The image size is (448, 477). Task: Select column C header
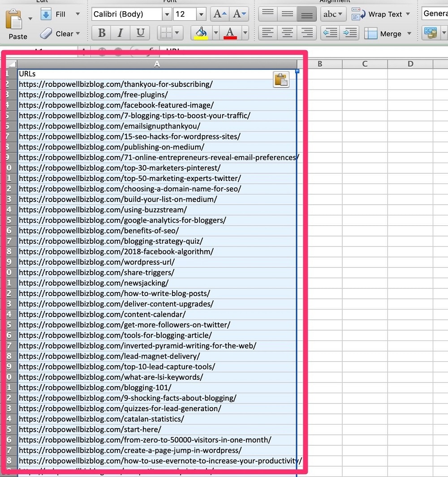click(365, 64)
